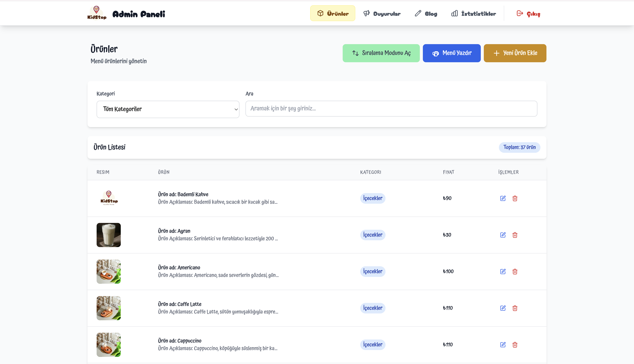Viewport: 634px width, 364px height.
Task: Click the edit icon for Bademli Kahve
Action: pos(503,198)
